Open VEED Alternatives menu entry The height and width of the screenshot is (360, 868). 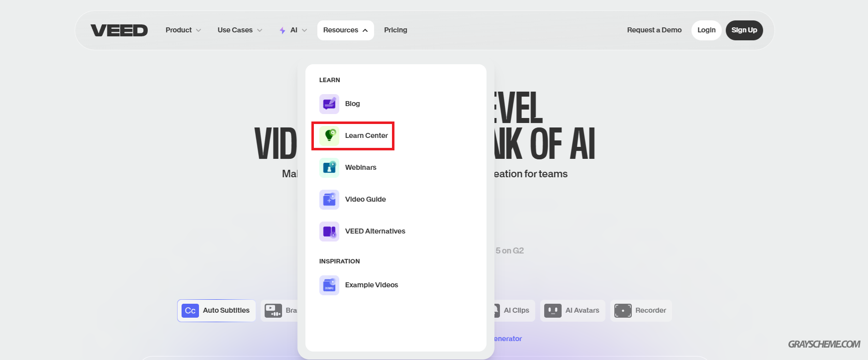click(x=375, y=231)
